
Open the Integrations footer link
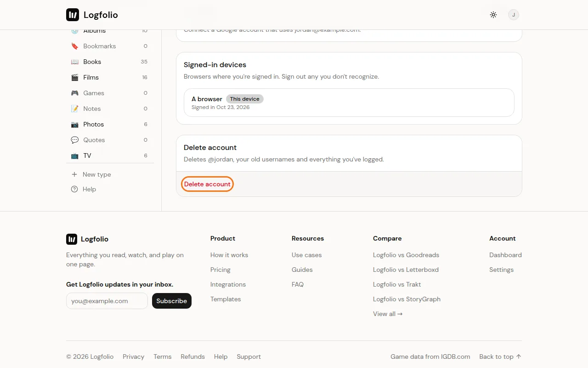(228, 284)
